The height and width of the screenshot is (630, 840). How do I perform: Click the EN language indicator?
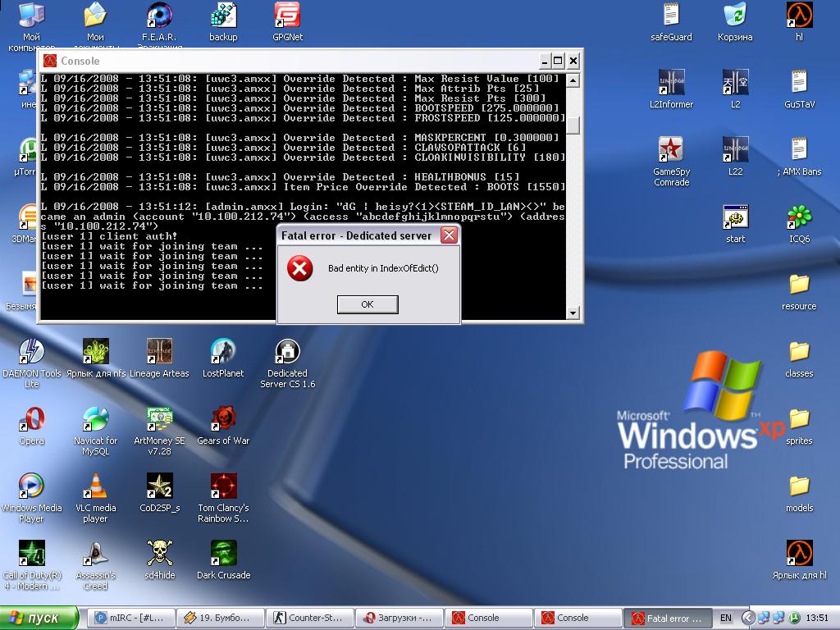click(726, 619)
